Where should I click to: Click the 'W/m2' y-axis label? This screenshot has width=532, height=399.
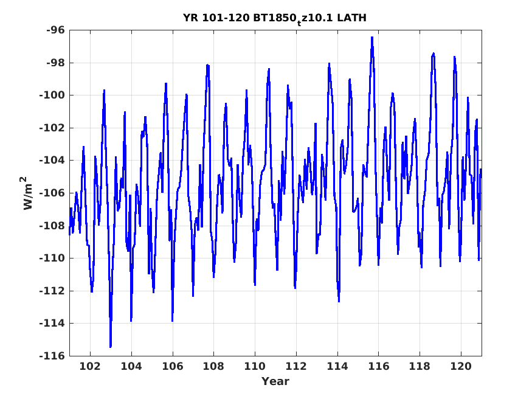27,193
